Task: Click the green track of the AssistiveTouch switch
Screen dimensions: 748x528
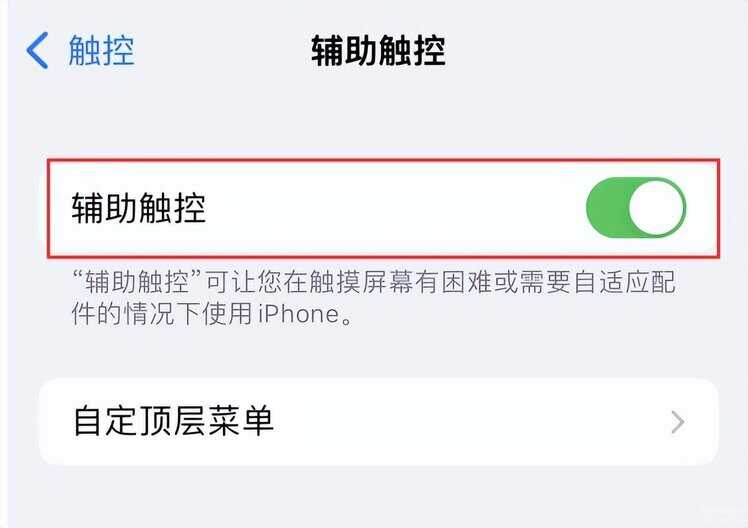Action: pos(607,207)
